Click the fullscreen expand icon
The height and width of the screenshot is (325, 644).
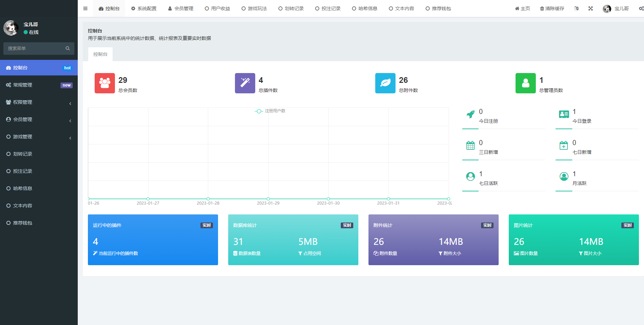click(590, 8)
